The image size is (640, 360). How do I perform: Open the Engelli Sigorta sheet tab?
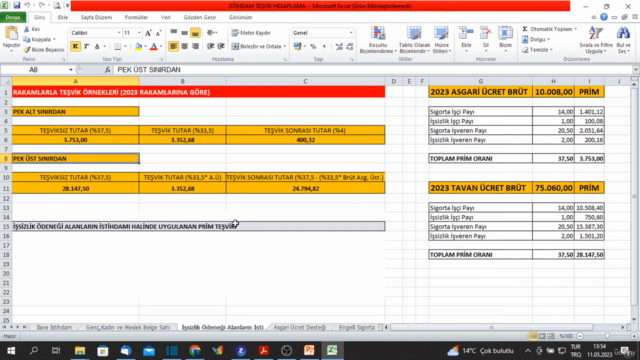click(357, 327)
